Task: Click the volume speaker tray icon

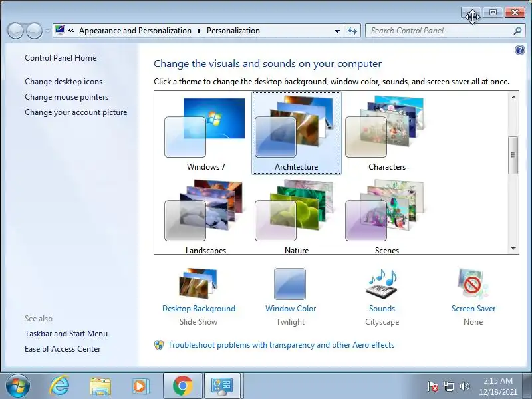Action: [x=464, y=386]
